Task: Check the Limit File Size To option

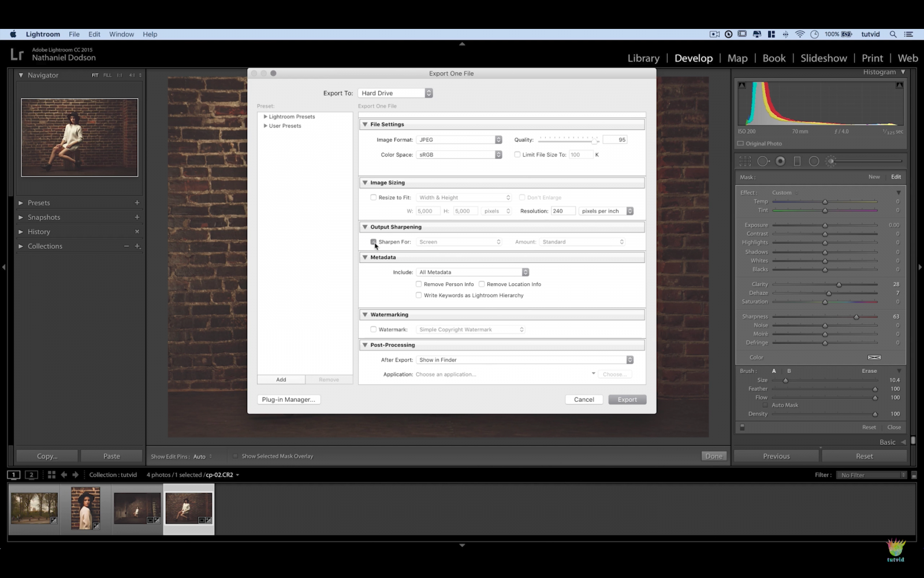Action: [517, 154]
